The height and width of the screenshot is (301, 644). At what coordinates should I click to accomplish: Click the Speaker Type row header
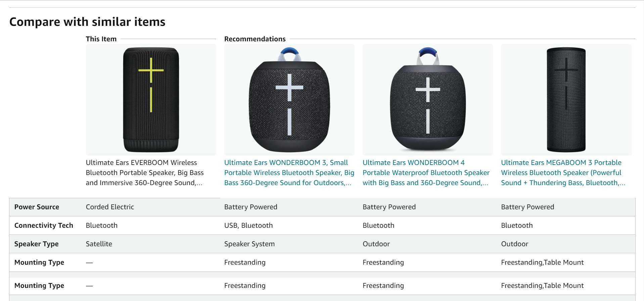point(36,244)
